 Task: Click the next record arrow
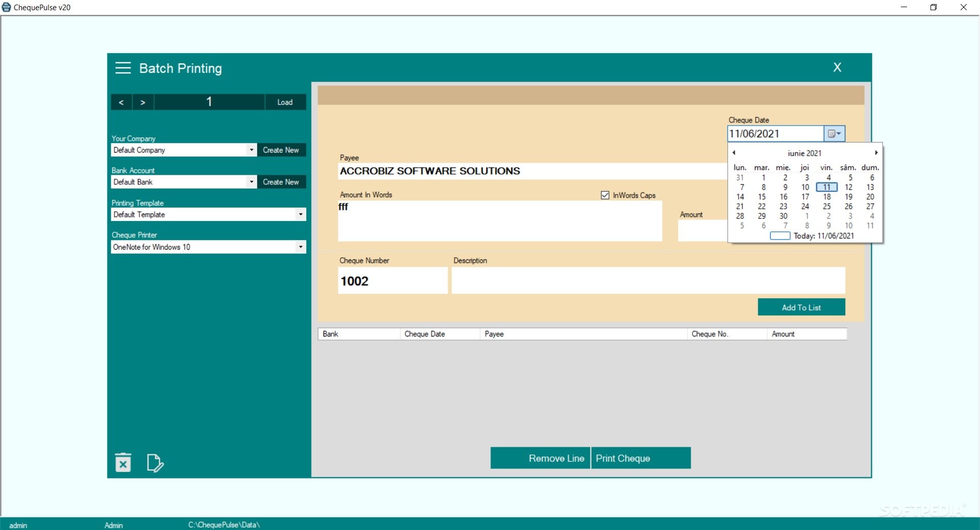(x=142, y=102)
